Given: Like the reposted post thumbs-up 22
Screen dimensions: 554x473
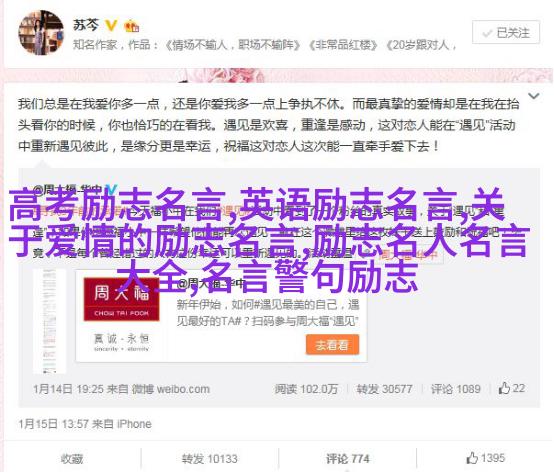Looking at the screenshot, I should [x=512, y=388].
